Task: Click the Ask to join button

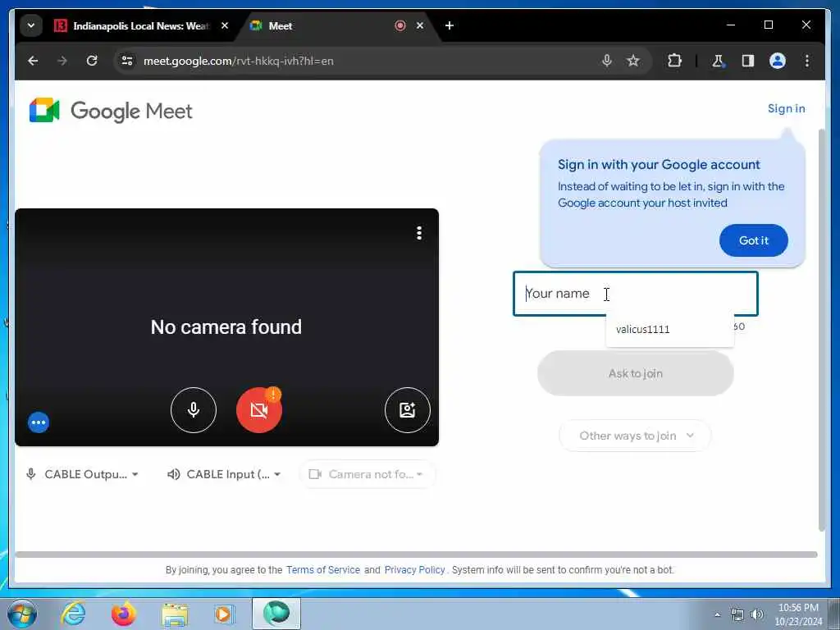Action: click(636, 373)
